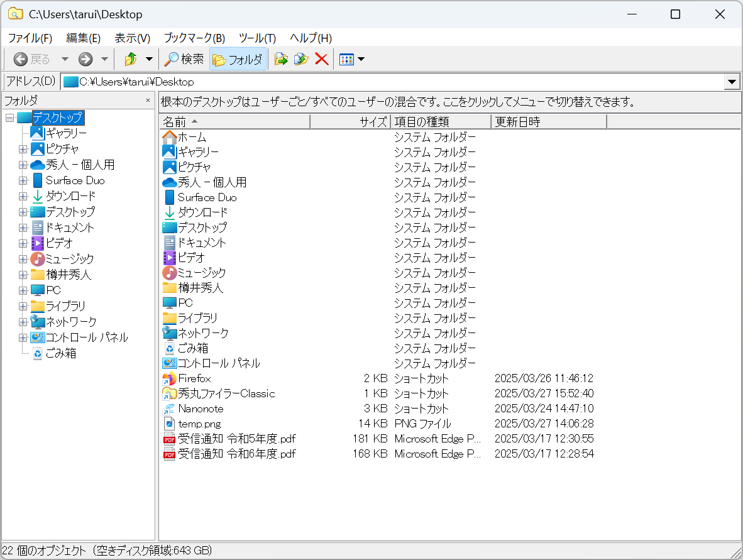
Task: Click the address path input field
Action: pyautogui.click(x=394, y=82)
